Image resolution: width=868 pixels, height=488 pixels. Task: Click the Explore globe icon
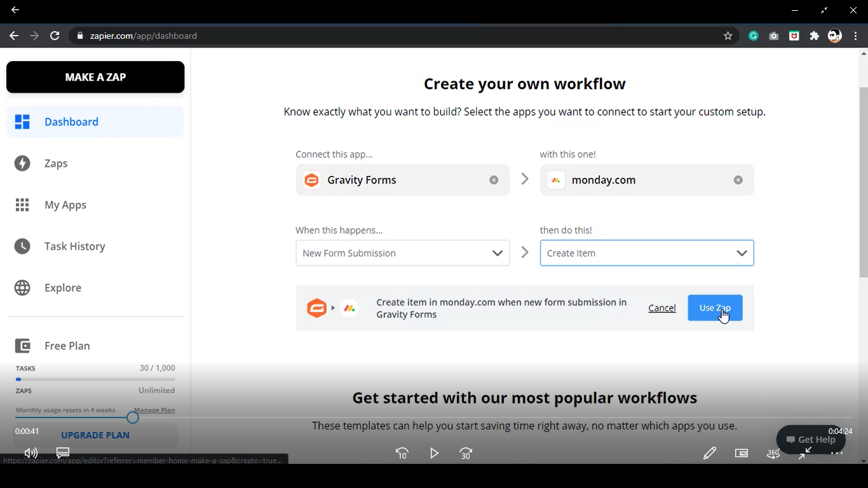click(x=22, y=287)
